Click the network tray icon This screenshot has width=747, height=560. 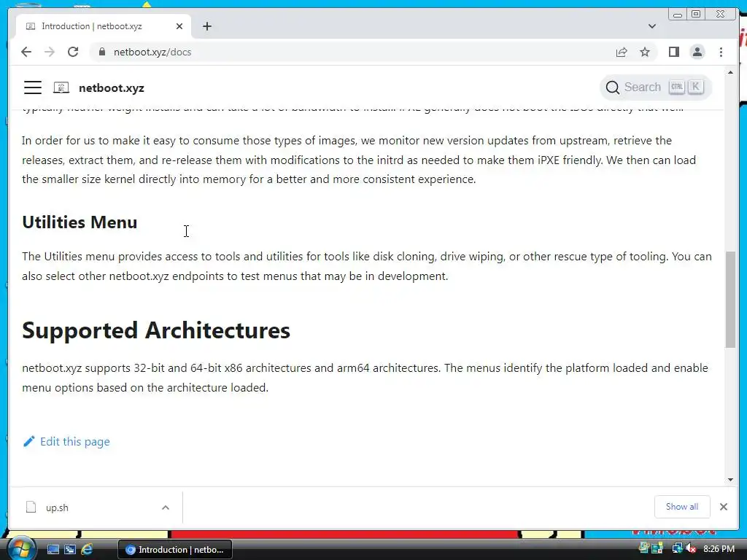click(676, 548)
